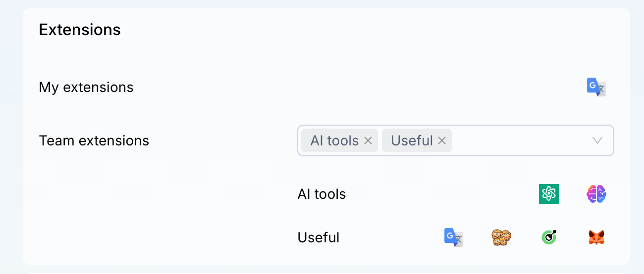The width and height of the screenshot is (644, 274).
Task: Click the purple brain AI extension icon
Action: pyautogui.click(x=596, y=194)
